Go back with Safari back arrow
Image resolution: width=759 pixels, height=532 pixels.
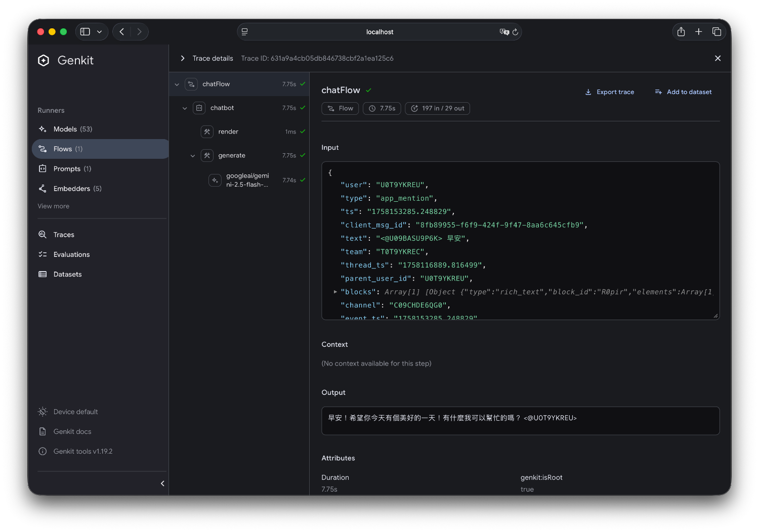pyautogui.click(x=121, y=32)
